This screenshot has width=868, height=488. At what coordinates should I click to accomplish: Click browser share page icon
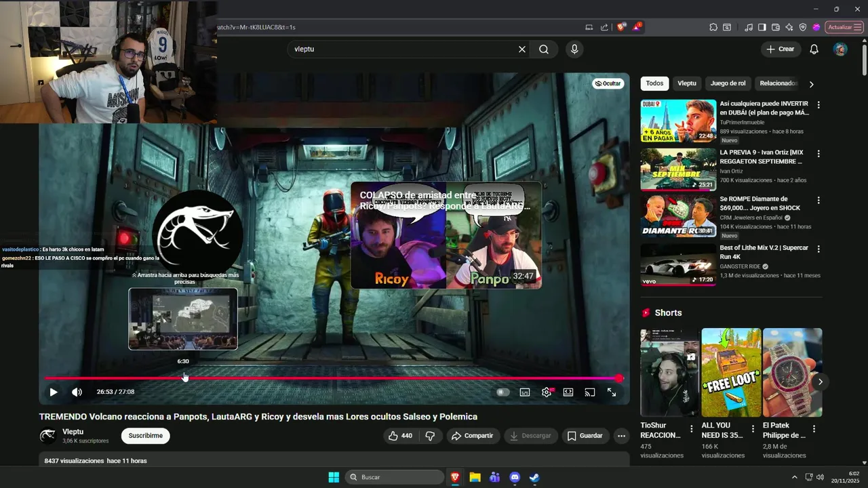click(604, 27)
